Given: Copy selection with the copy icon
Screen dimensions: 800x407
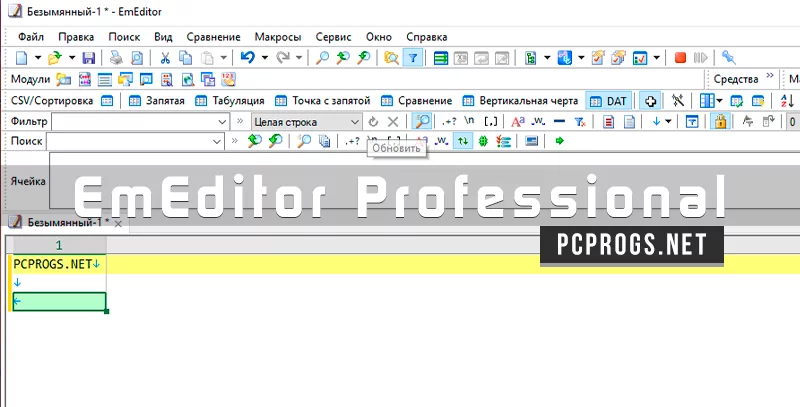Looking at the screenshot, I should tap(186, 58).
